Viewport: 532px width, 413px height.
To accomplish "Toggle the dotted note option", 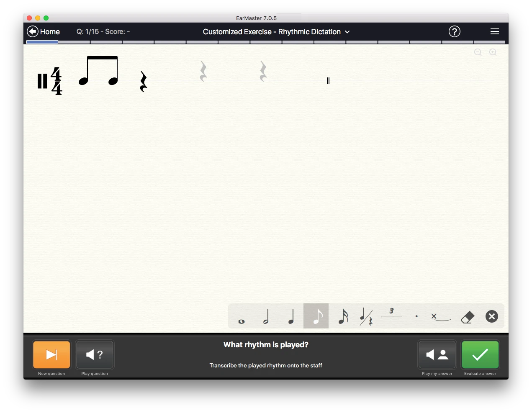I will point(416,316).
